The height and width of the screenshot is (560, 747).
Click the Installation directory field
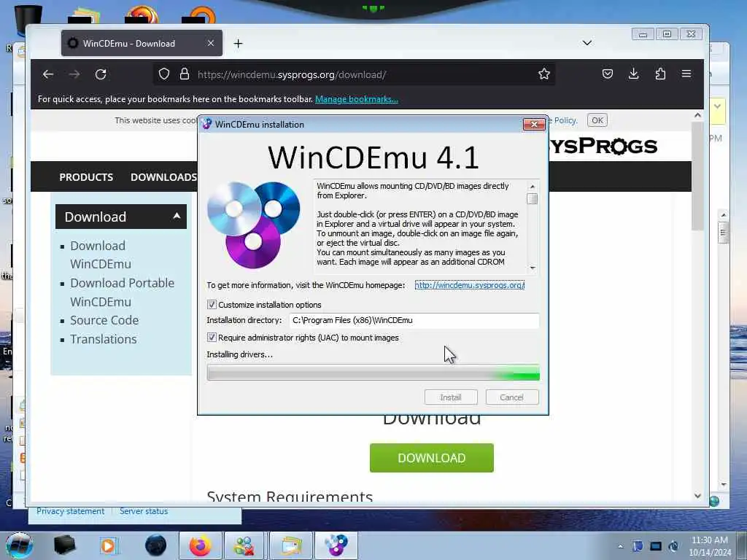(414, 321)
